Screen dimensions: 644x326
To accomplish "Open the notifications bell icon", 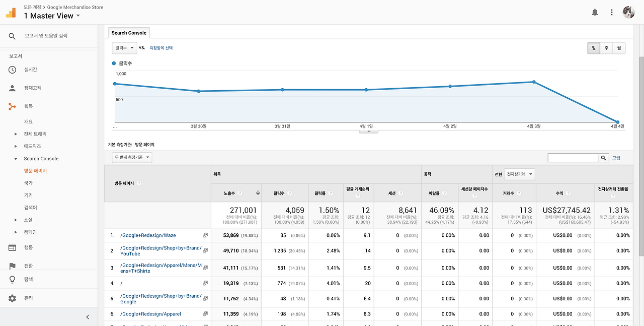I will (x=595, y=12).
